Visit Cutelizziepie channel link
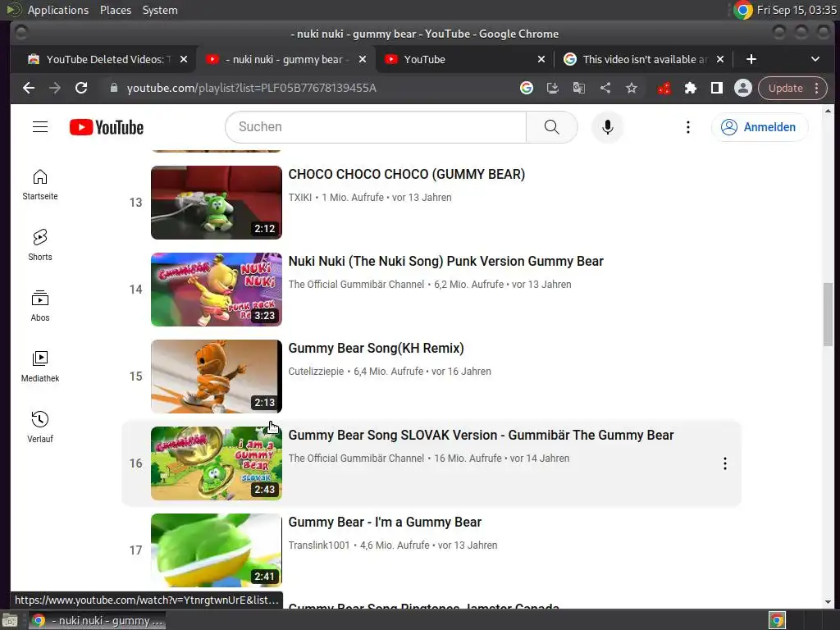 [316, 372]
